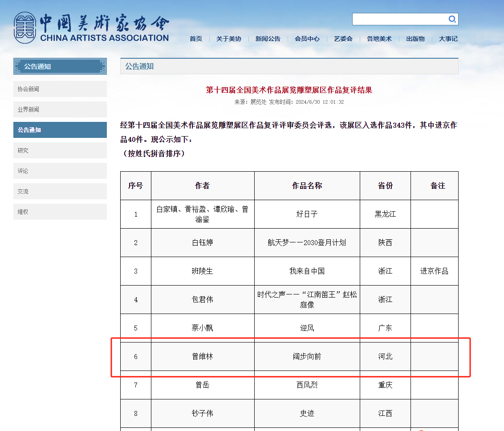
Task: Click the search magnifier icon
Action: click(452, 19)
